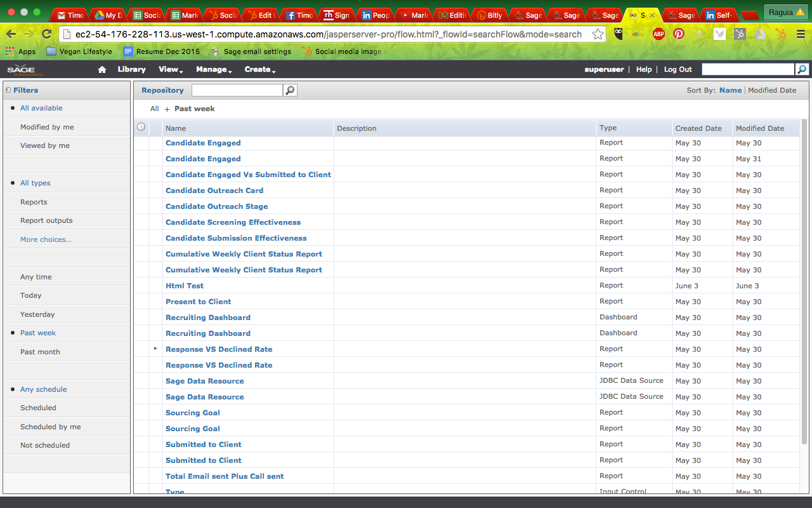
Task: Click the Help link
Action: click(644, 70)
